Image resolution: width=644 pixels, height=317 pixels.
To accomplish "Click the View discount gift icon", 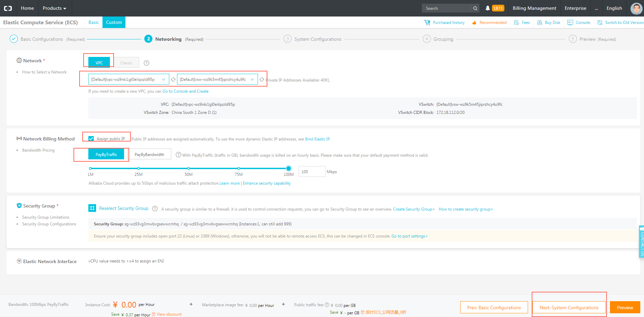I will pos(153,314).
